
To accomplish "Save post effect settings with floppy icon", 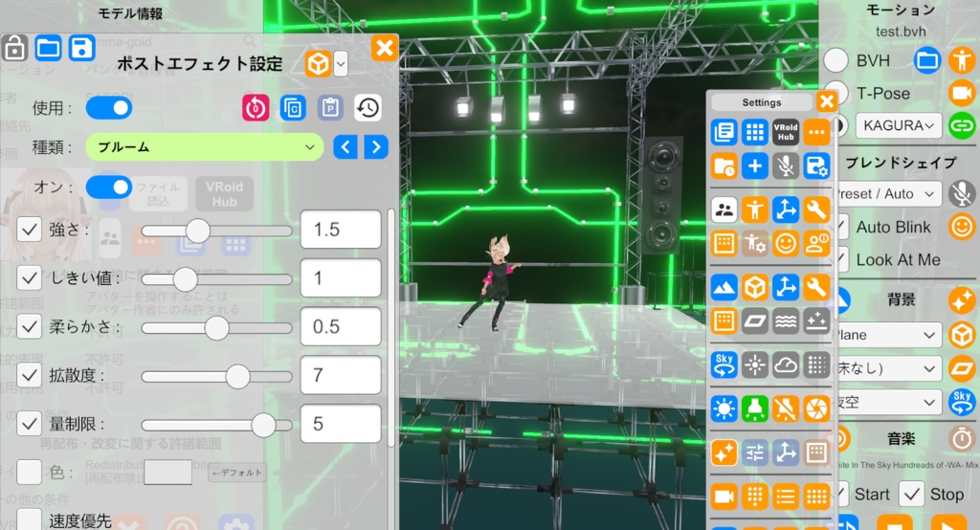I will click(x=82, y=48).
